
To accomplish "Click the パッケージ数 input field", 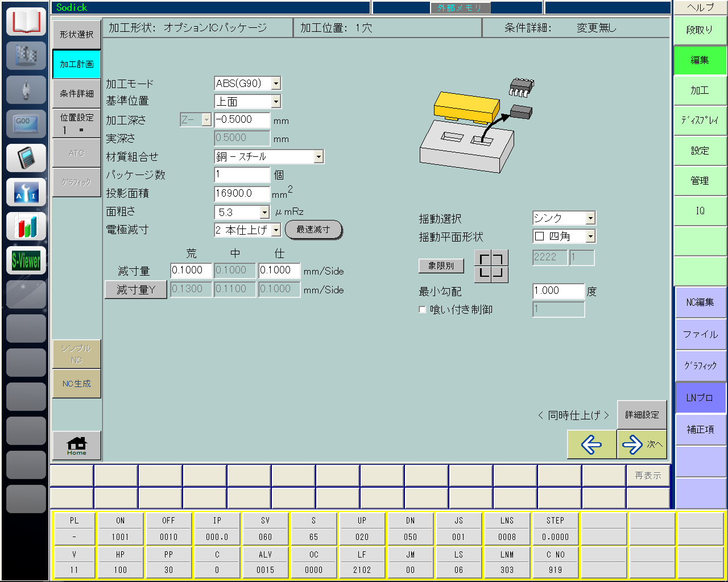I will (242, 174).
